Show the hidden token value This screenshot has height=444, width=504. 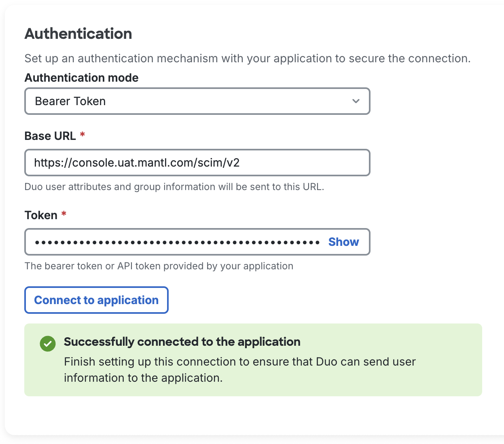point(343,242)
